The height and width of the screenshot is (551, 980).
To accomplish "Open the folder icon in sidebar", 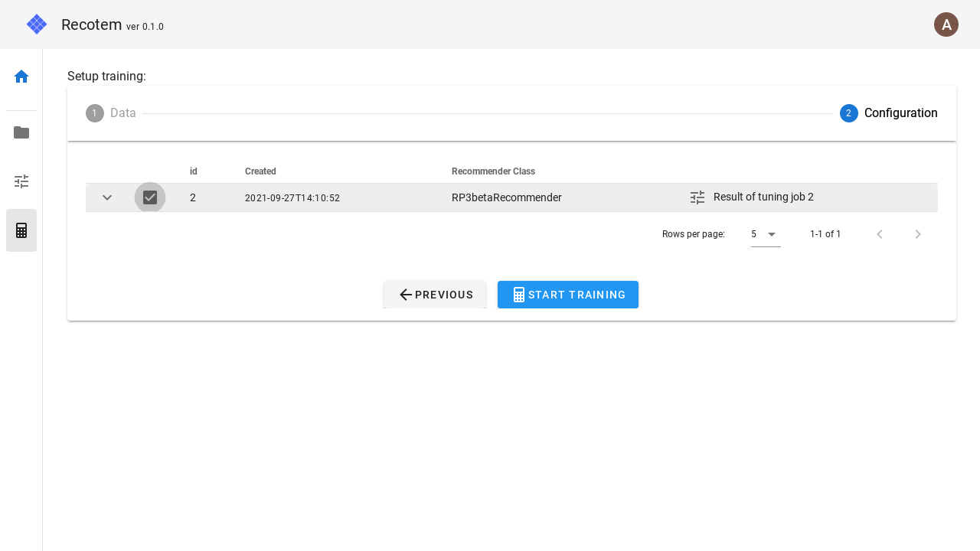I will click(21, 132).
